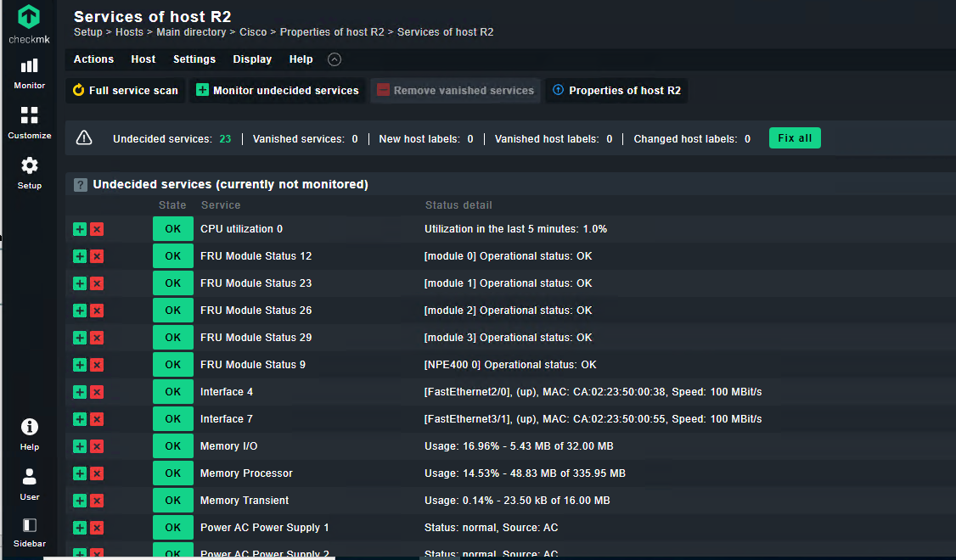Viewport: 956px width, 560px height.
Task: Add CPU utilization 0 to monitored services
Action: [x=80, y=229]
